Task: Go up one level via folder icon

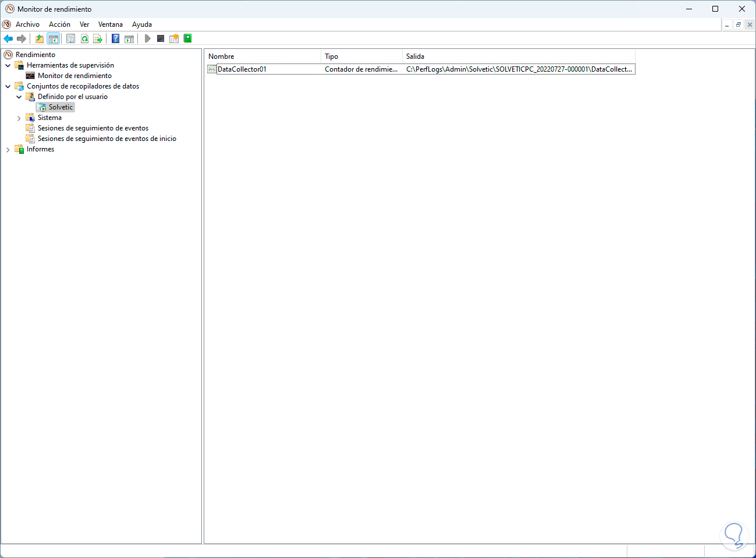Action: point(39,39)
